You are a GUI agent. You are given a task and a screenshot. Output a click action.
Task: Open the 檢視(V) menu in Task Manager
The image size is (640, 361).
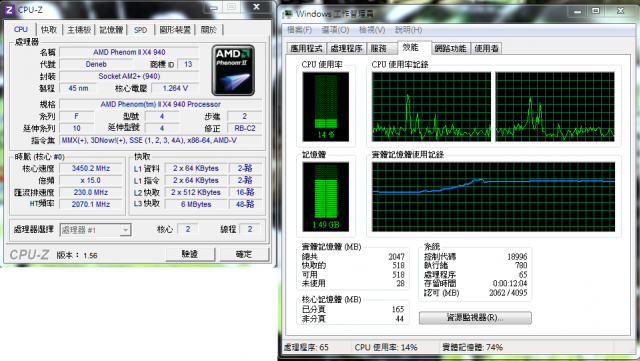pos(372,30)
